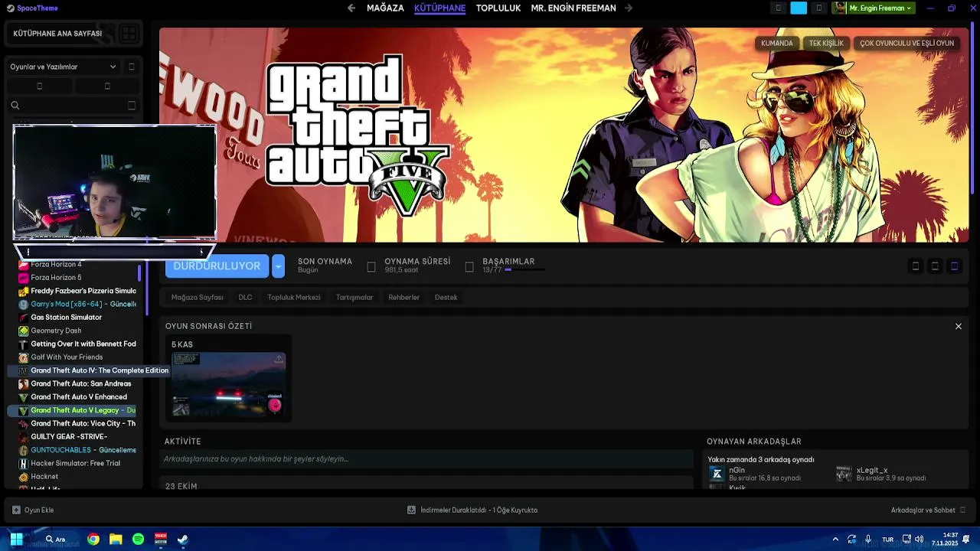Image resolution: width=980 pixels, height=551 pixels.
Task: Switch to the TOPLULUK tab
Action: click(498, 8)
